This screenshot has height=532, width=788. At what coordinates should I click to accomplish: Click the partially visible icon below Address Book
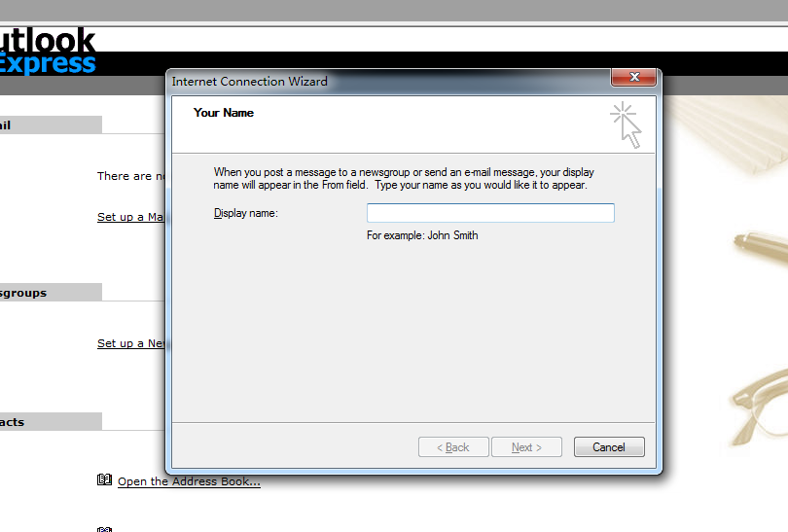tap(105, 528)
